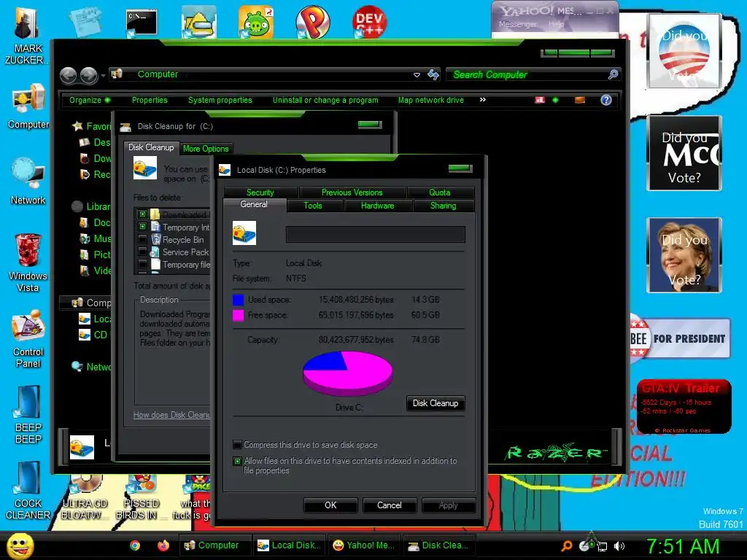Open the sticky notes desktop icon

[x=85, y=21]
